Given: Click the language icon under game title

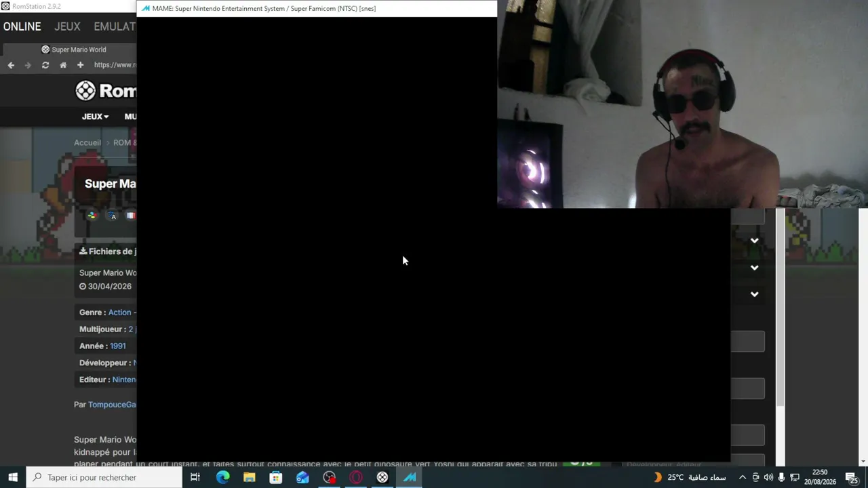Looking at the screenshot, I should click(x=113, y=216).
